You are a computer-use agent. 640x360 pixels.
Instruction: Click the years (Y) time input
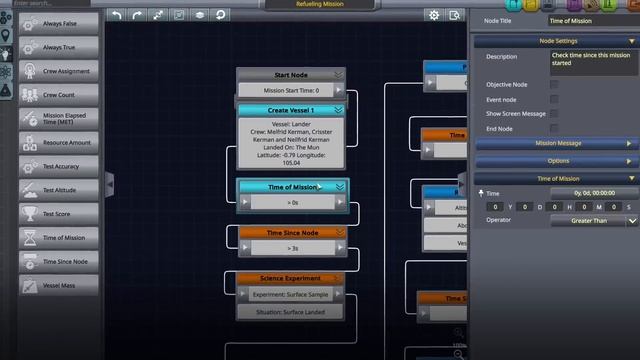495,207
